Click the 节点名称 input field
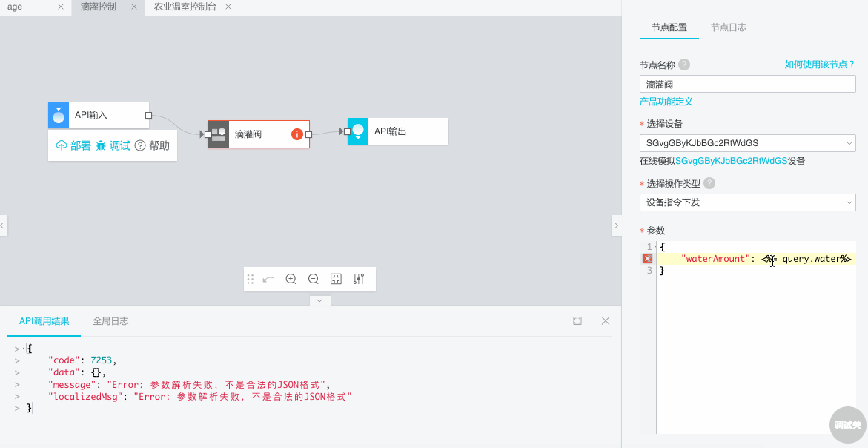 (747, 84)
